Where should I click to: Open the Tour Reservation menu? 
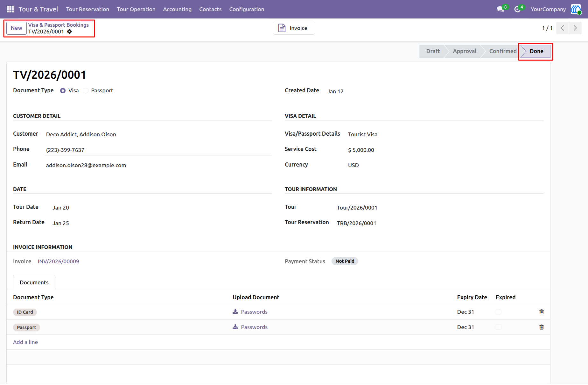pos(87,9)
